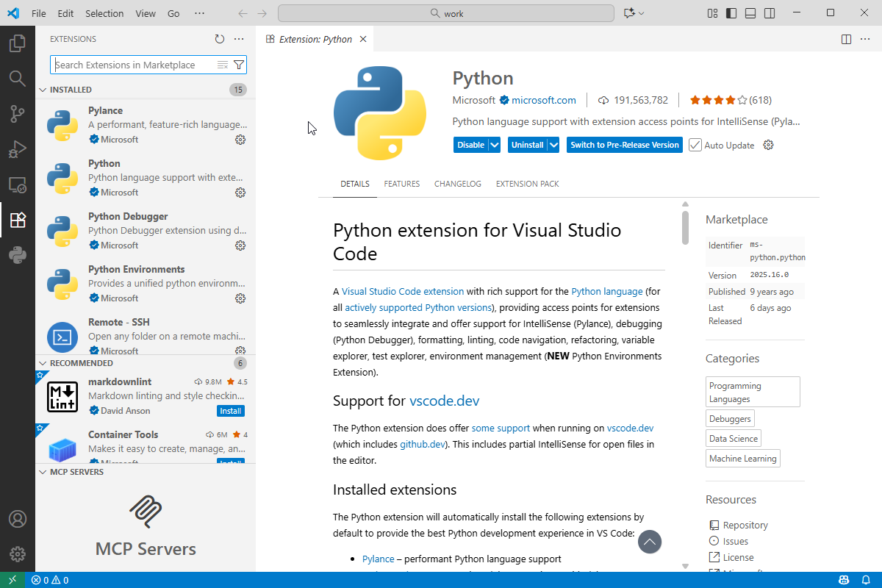Image resolution: width=882 pixels, height=588 pixels.
Task: Click Switch to Pre-Release Version button
Action: click(x=624, y=145)
